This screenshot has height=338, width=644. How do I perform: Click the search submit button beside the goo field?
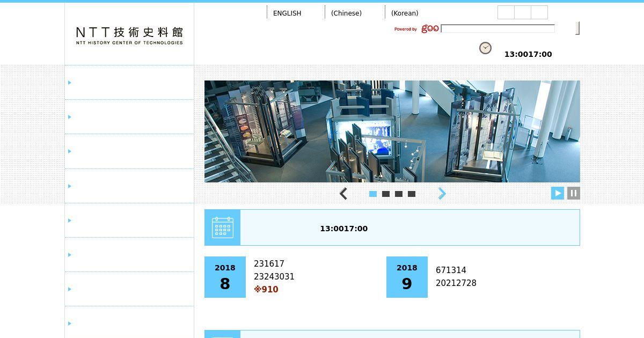coord(577,28)
